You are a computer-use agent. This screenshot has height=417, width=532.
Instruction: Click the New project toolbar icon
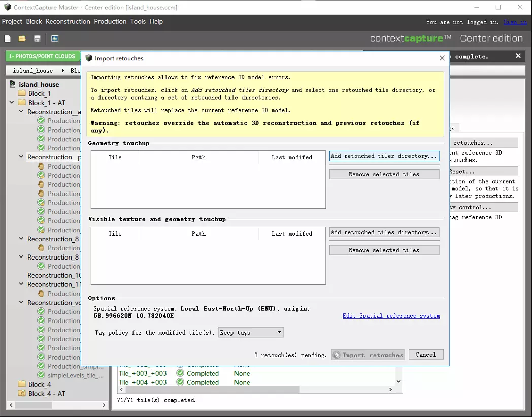8,39
